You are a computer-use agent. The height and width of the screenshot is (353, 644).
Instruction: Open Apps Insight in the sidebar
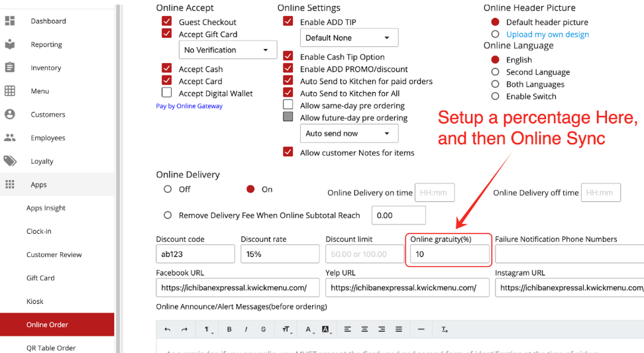tap(46, 208)
